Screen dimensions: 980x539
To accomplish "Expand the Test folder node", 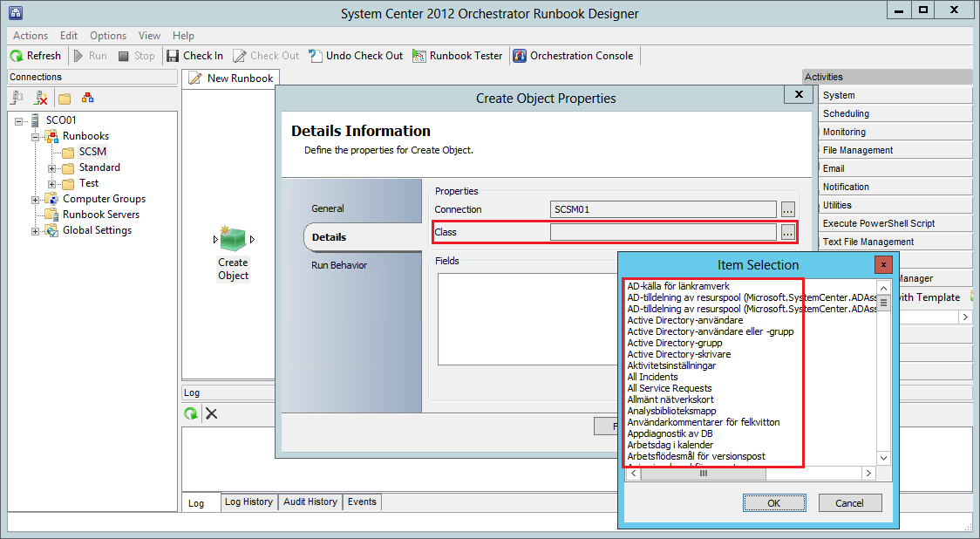I will [51, 184].
